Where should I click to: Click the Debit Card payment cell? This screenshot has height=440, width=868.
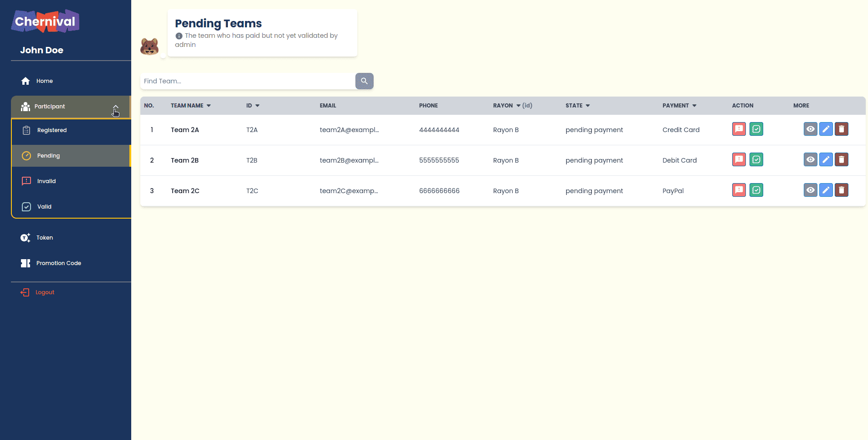(679, 160)
